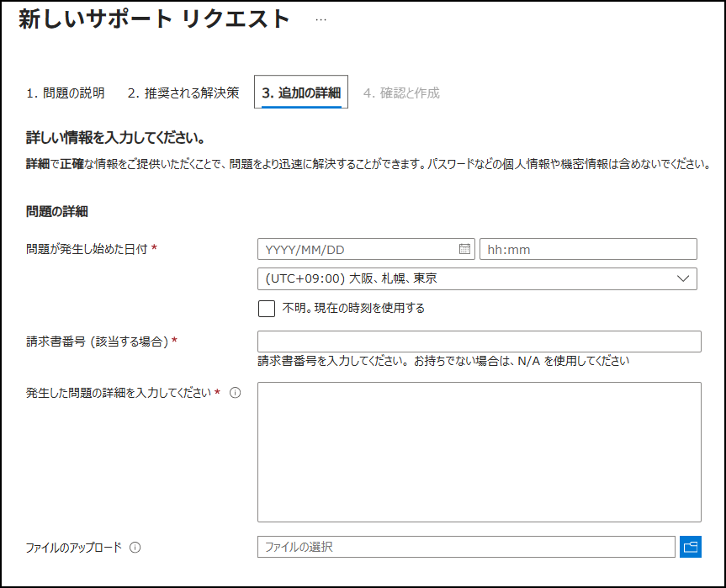Click the 問題が発生し始めた日付 label
This screenshot has height=588, width=726.
tap(87, 249)
